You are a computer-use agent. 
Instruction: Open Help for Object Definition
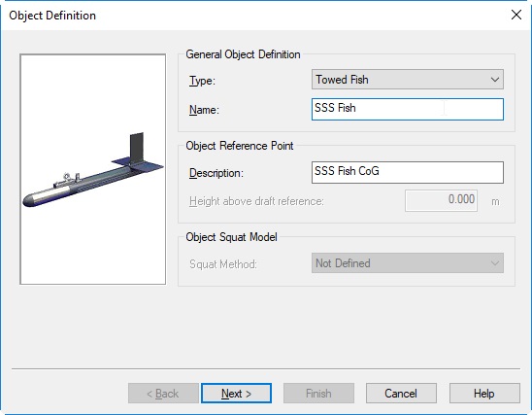[484, 394]
